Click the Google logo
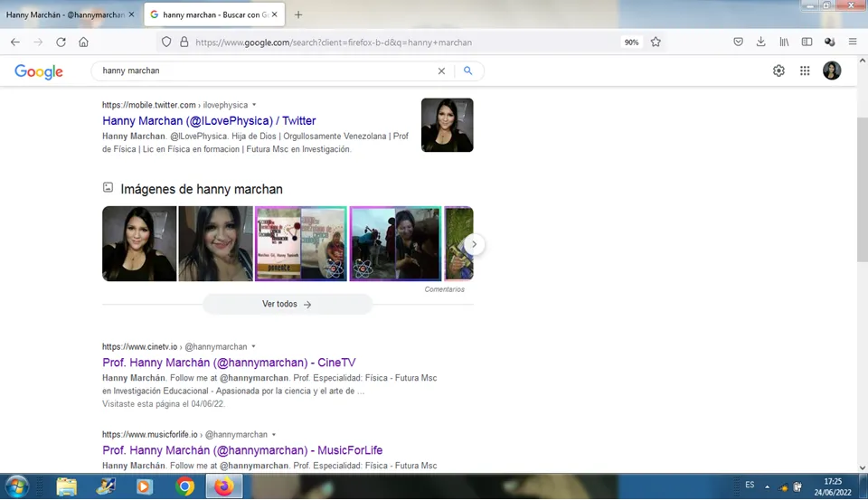Screen dimensions: 868x500 pos(39,71)
